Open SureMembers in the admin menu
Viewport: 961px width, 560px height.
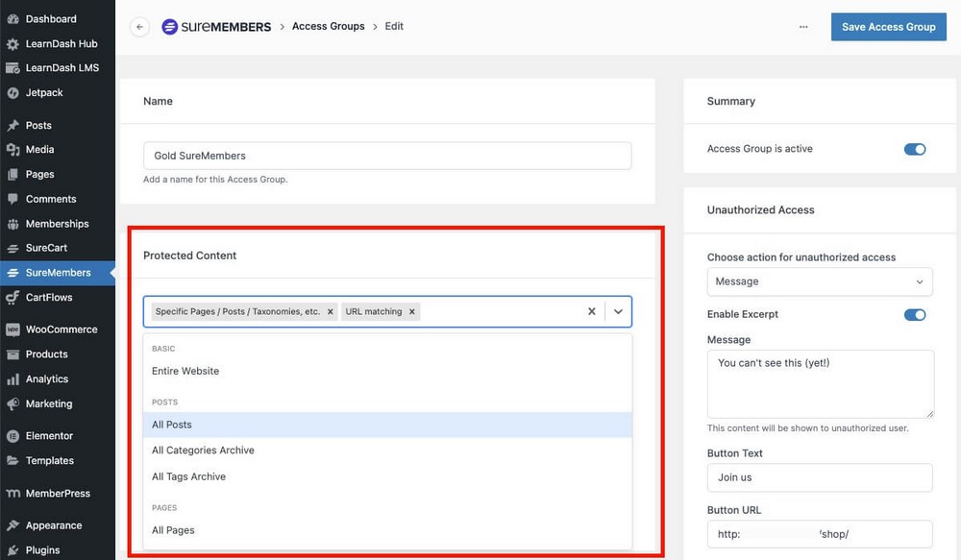point(58,273)
